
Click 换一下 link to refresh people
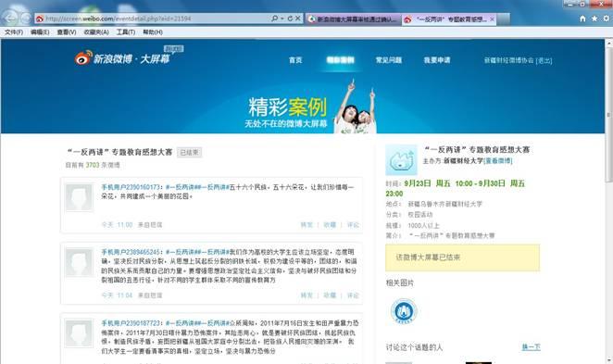click(x=531, y=346)
